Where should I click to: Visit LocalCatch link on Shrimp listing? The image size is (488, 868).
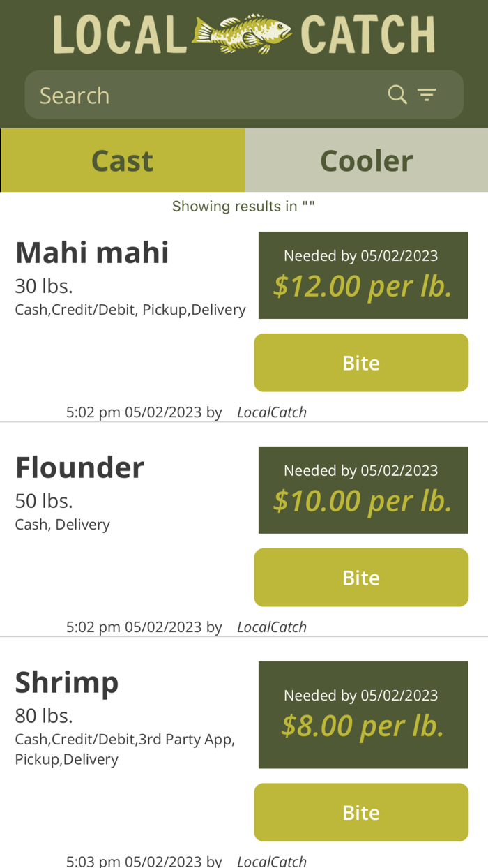click(x=271, y=860)
